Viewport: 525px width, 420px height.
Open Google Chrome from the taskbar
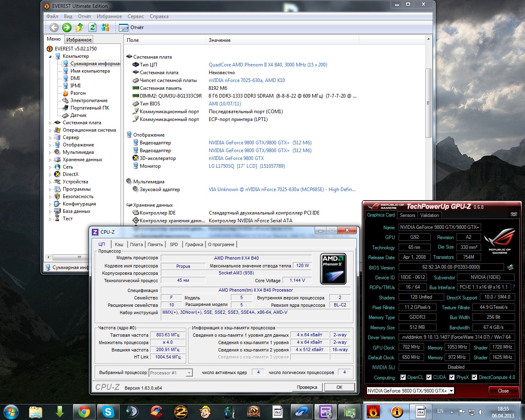[84, 411]
